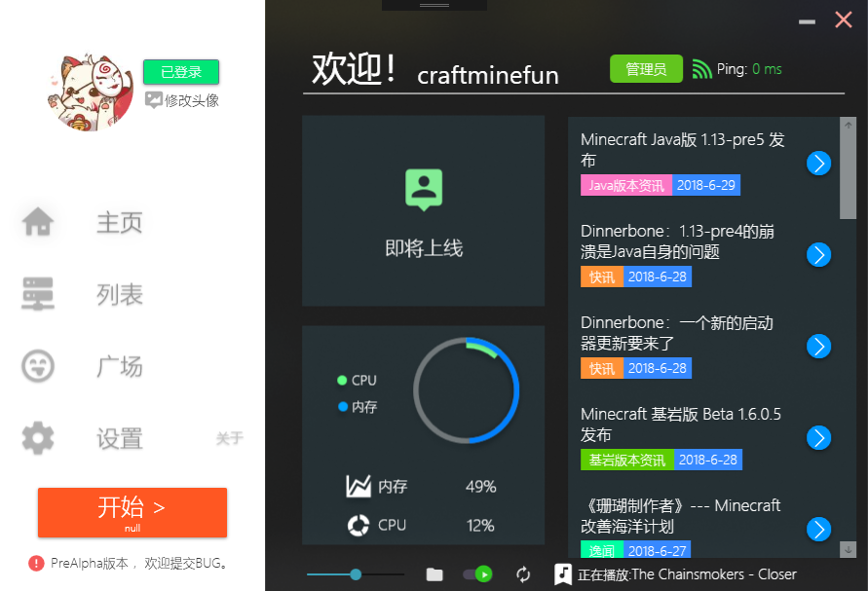This screenshot has height=591, width=868.
Task: Open the 关于 about link
Action: click(229, 438)
